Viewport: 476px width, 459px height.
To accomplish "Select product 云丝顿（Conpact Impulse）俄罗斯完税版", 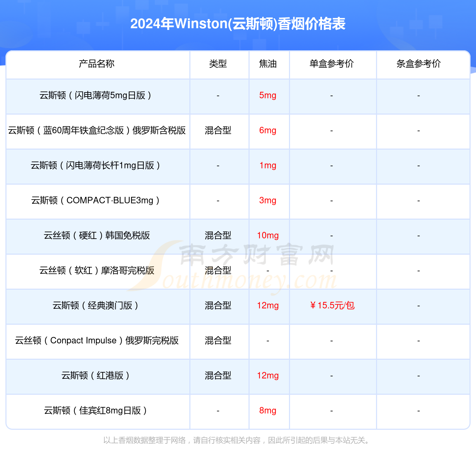I will click(x=97, y=341).
